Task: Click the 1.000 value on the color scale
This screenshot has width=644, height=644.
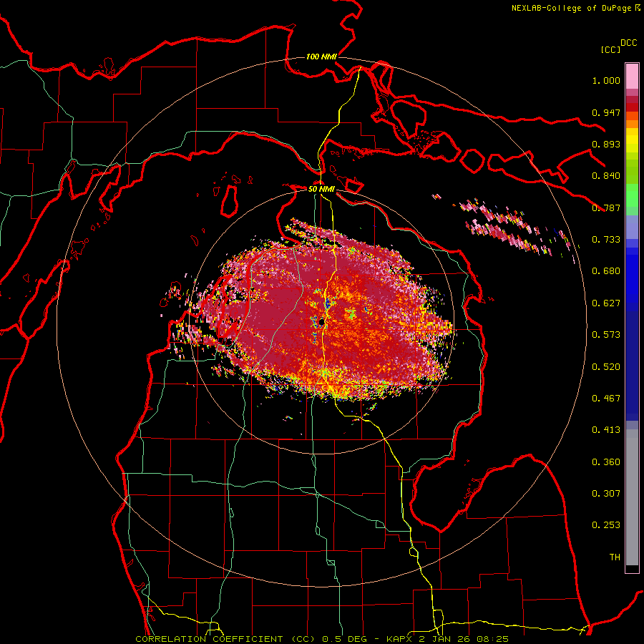Action: pos(606,80)
